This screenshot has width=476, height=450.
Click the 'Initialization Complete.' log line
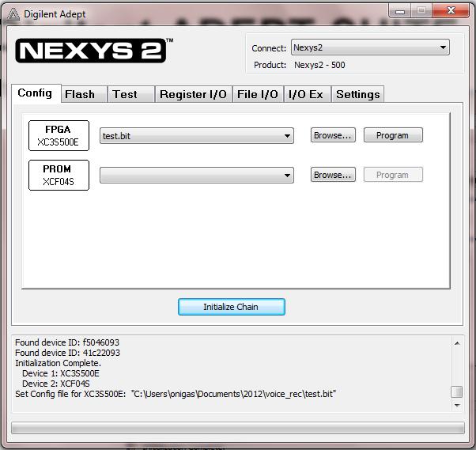click(58, 363)
